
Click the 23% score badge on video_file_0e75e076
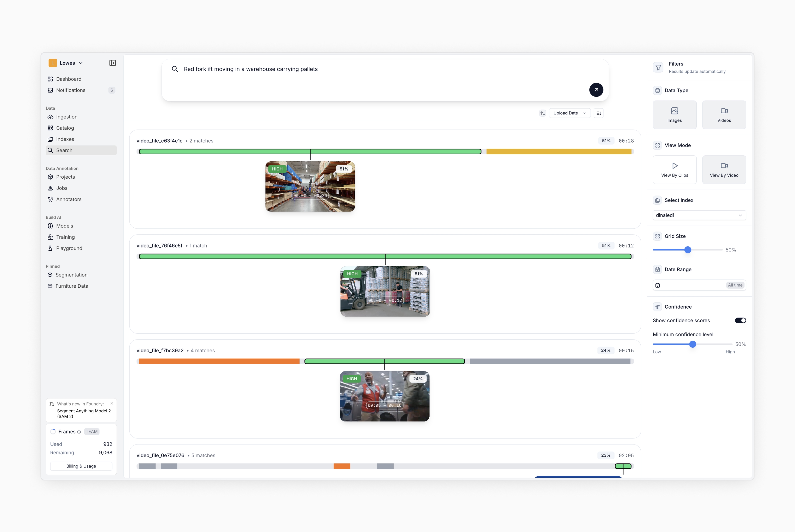point(606,455)
